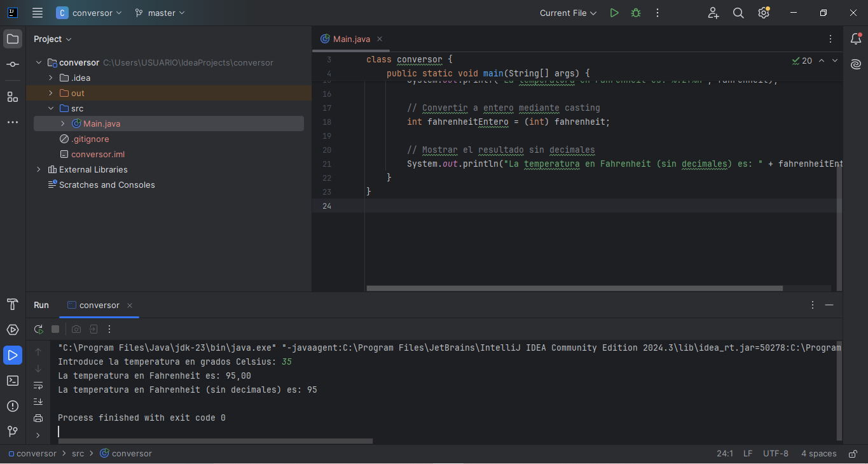Open the Build tool window
This screenshot has width=868, height=464.
click(13, 304)
